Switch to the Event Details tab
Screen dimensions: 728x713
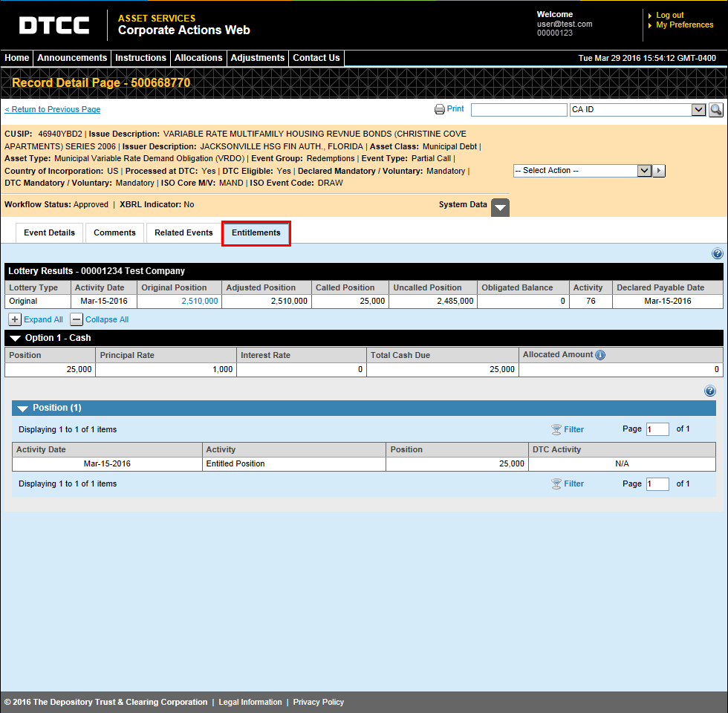(48, 232)
